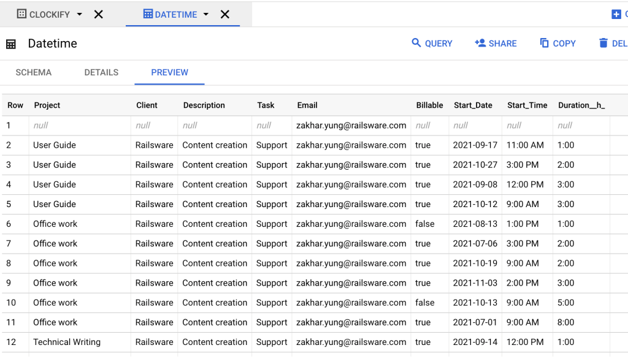Click the table icon beside Datetime title
This screenshot has width=628, height=364.
[10, 44]
